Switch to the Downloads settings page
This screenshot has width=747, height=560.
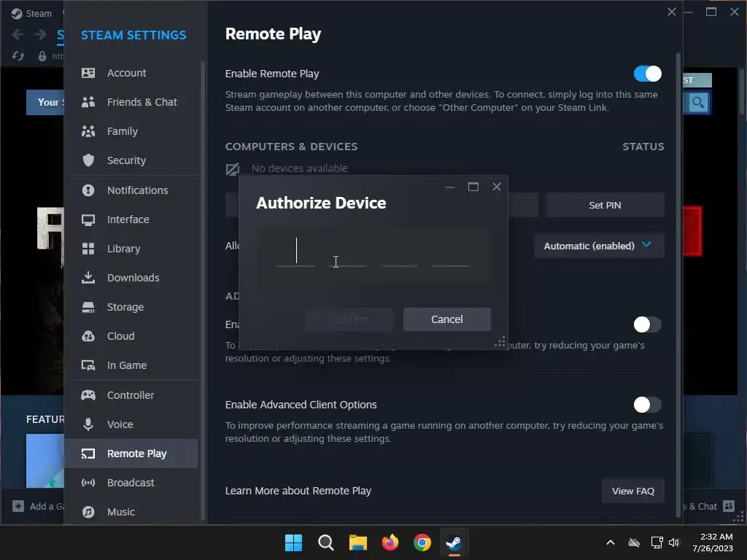(131, 278)
